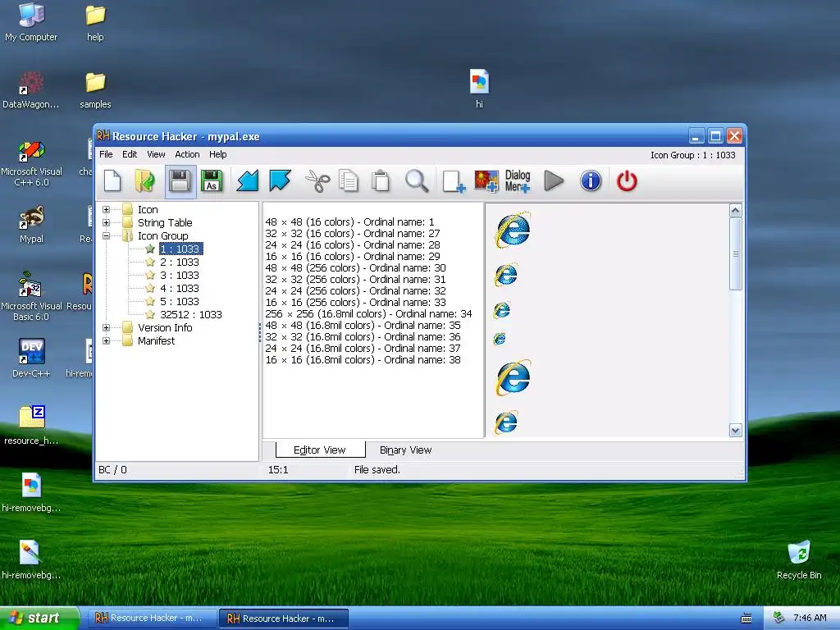Open the blue Information icon

coord(591,181)
